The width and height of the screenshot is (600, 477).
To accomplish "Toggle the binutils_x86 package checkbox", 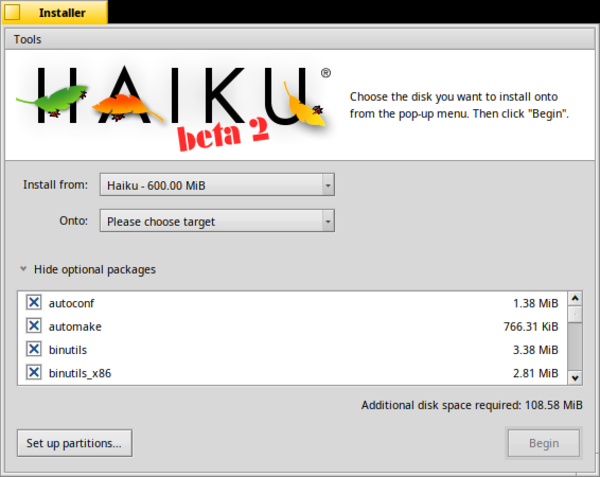I will point(33,374).
